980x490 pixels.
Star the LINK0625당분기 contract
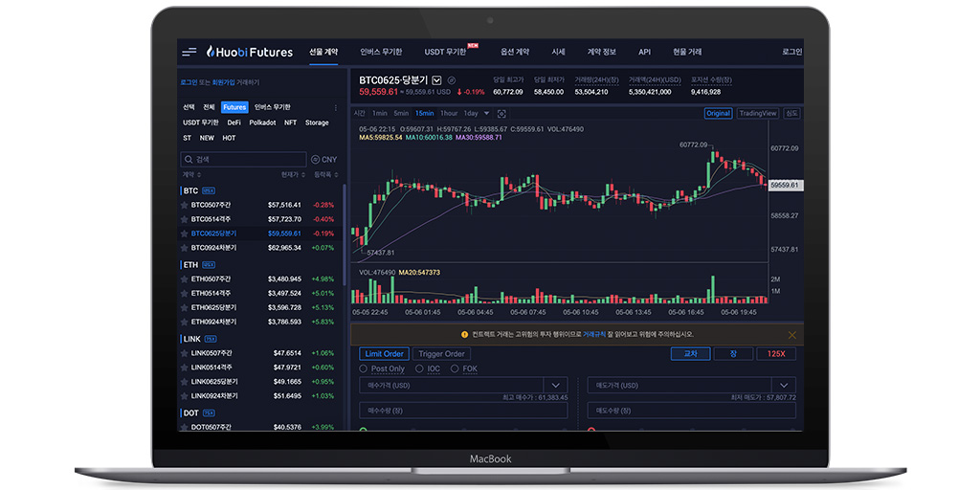tap(185, 382)
